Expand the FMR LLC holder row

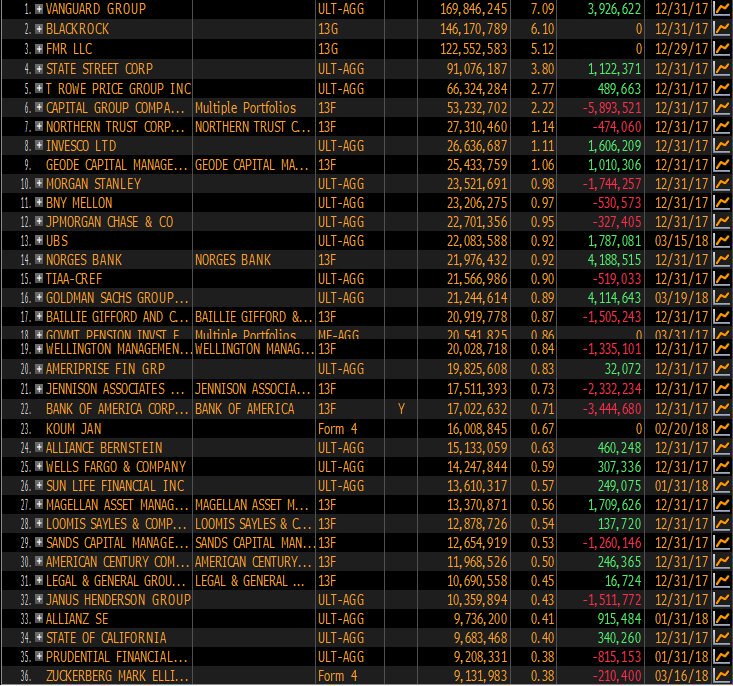pos(39,49)
